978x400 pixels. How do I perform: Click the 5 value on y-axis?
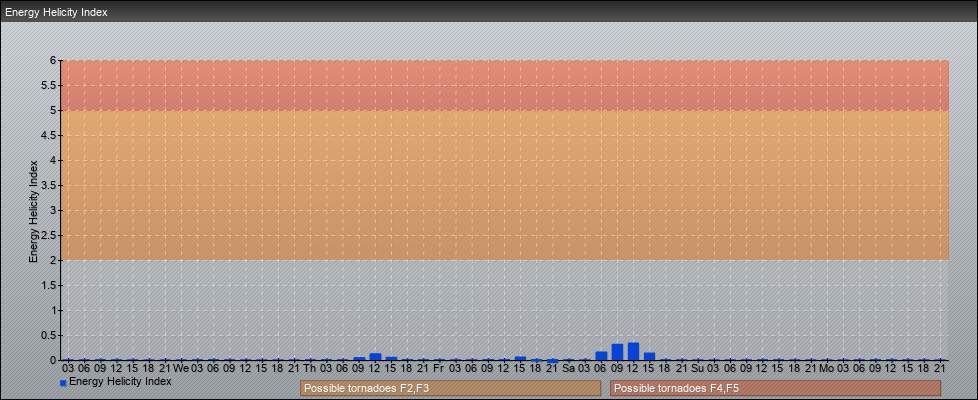point(54,110)
